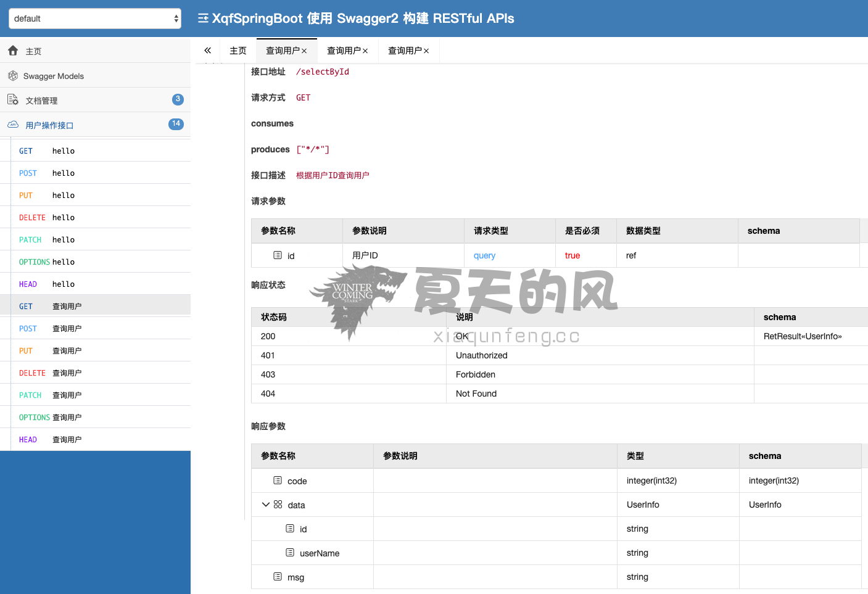Click the Forbidden status description
Image resolution: width=868 pixels, height=594 pixels.
click(476, 374)
